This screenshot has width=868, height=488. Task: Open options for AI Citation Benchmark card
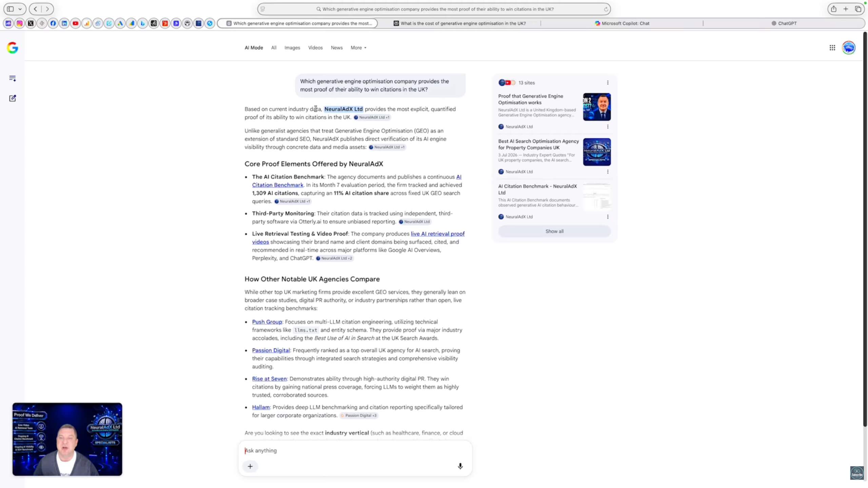click(x=608, y=217)
